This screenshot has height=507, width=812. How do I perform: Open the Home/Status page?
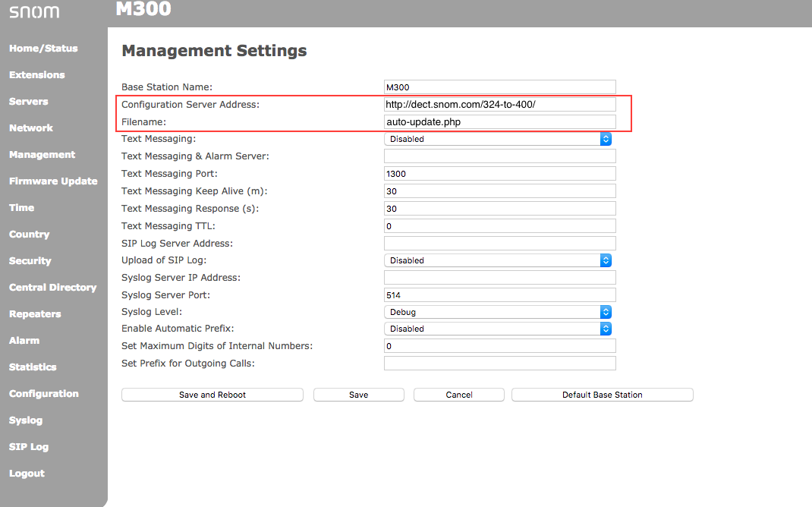pyautogui.click(x=43, y=48)
